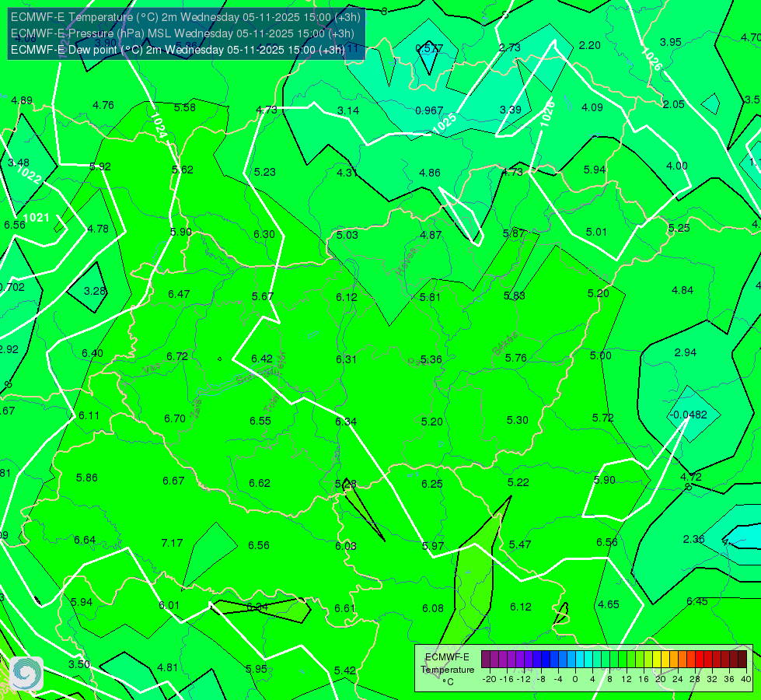Image resolution: width=761 pixels, height=700 pixels.
Task: Click the 6.61 temperature value
Action: tap(345, 609)
